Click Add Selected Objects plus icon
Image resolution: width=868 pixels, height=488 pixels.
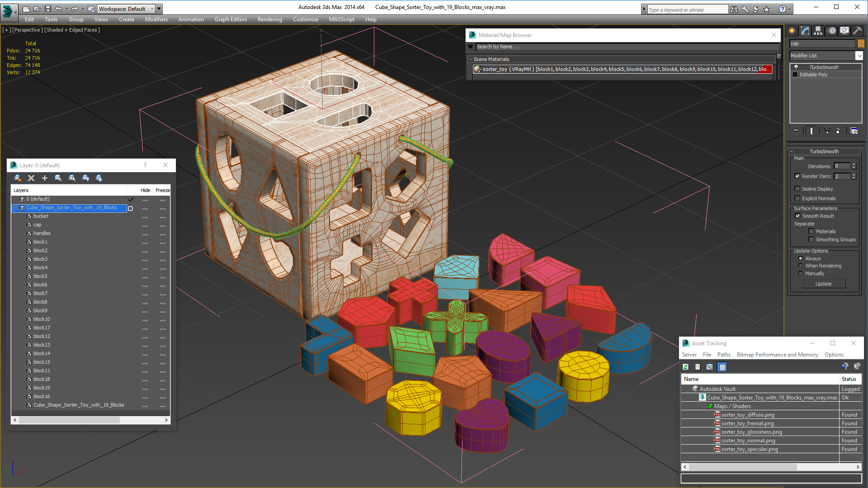point(45,178)
